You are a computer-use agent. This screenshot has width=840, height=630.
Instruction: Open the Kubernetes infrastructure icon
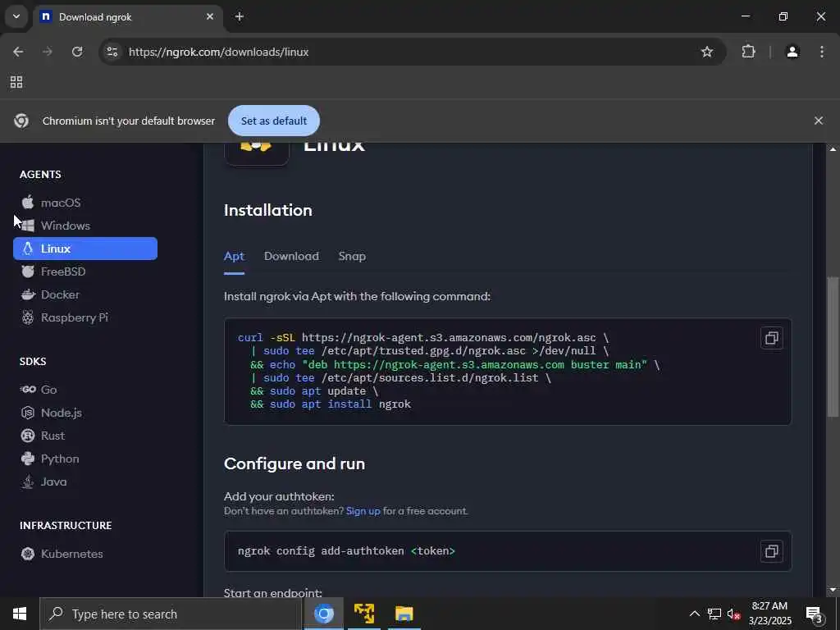[x=28, y=554]
